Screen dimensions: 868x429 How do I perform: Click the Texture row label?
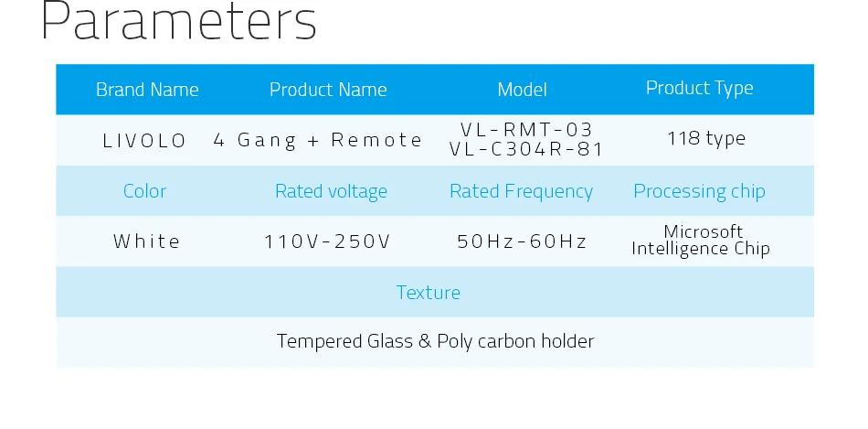click(x=428, y=292)
